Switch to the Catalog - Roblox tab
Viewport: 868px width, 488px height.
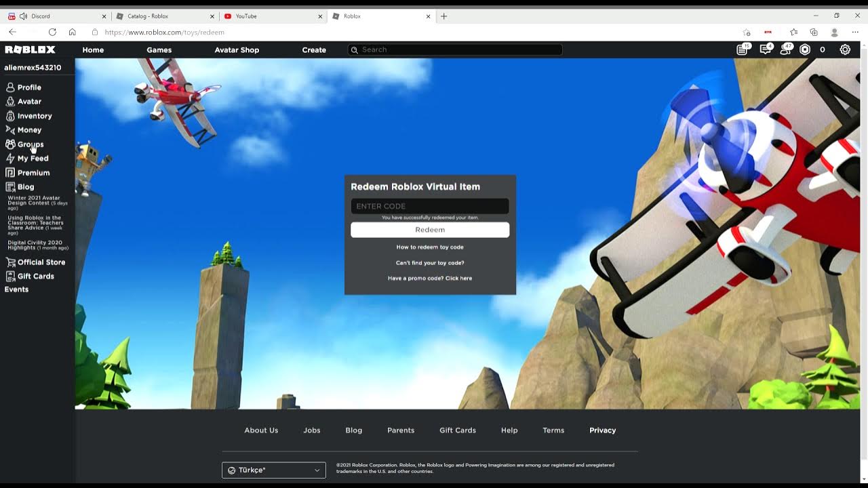(x=165, y=16)
